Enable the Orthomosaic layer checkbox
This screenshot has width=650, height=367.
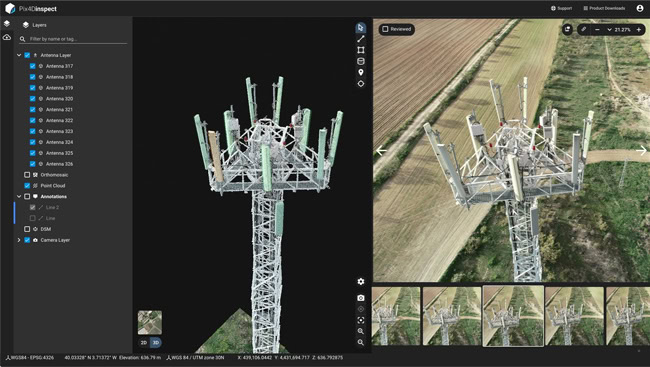(27, 175)
